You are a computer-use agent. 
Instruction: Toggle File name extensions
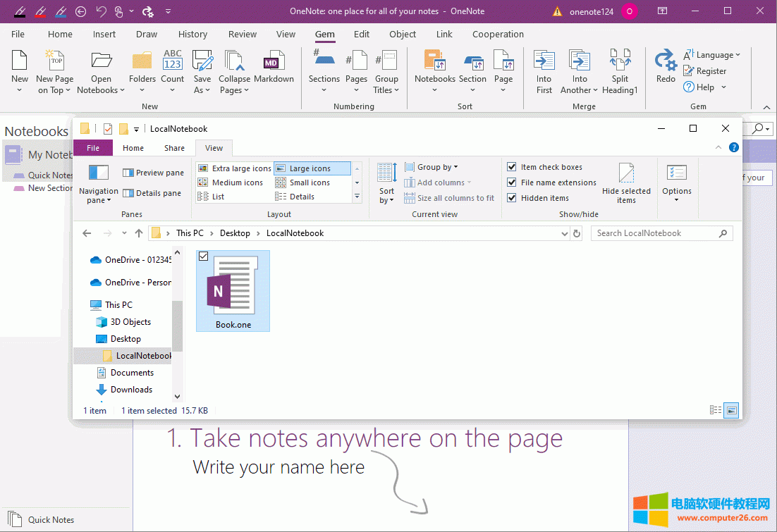pyautogui.click(x=511, y=183)
